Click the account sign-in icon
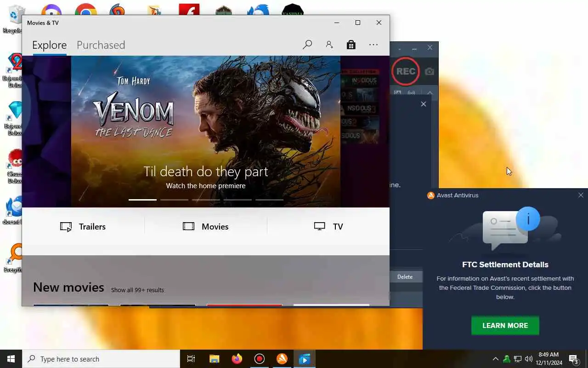This screenshot has height=368, width=588. (329, 45)
